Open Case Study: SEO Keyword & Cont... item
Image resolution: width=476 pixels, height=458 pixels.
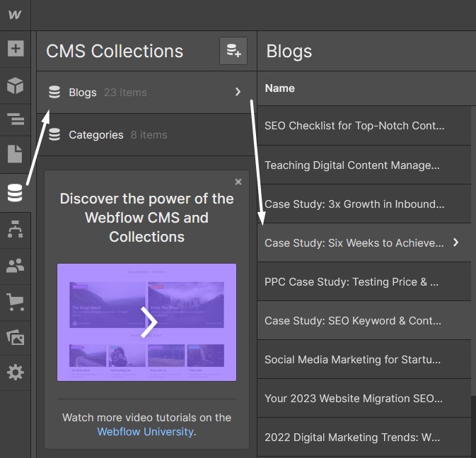364,321
